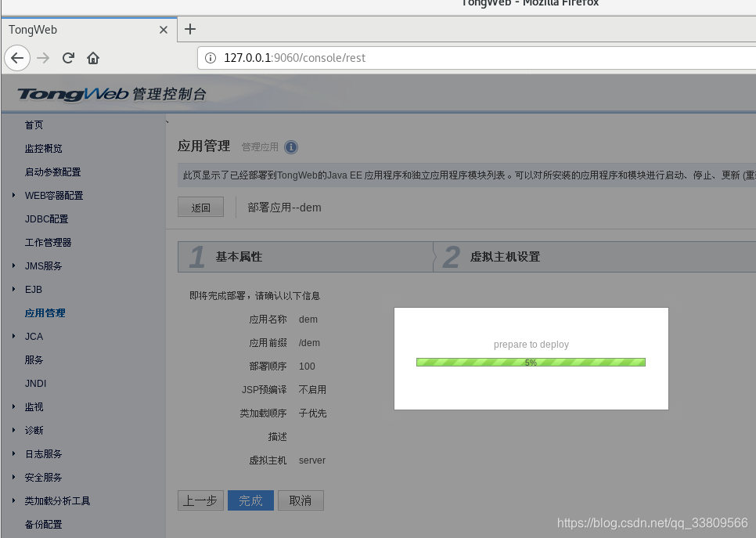Click the 日志服务 sidebar label

43,454
